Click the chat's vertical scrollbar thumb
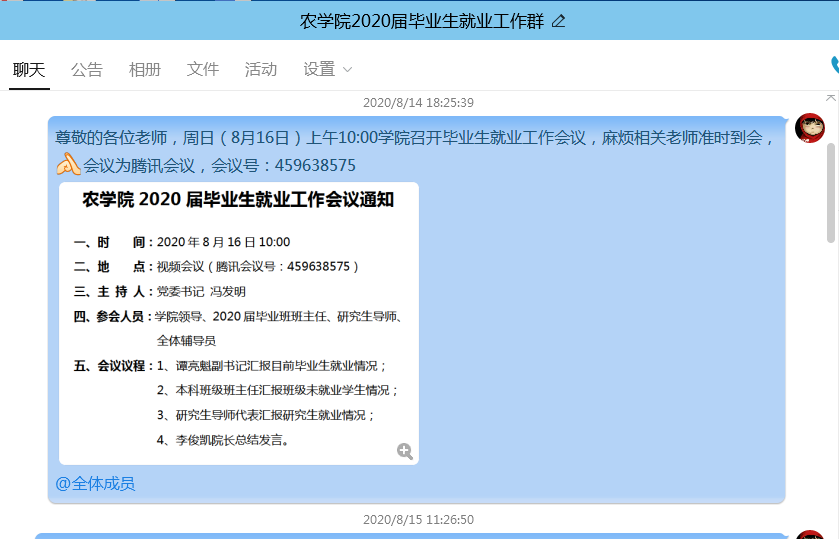This screenshot has width=839, height=539. pyautogui.click(x=831, y=190)
